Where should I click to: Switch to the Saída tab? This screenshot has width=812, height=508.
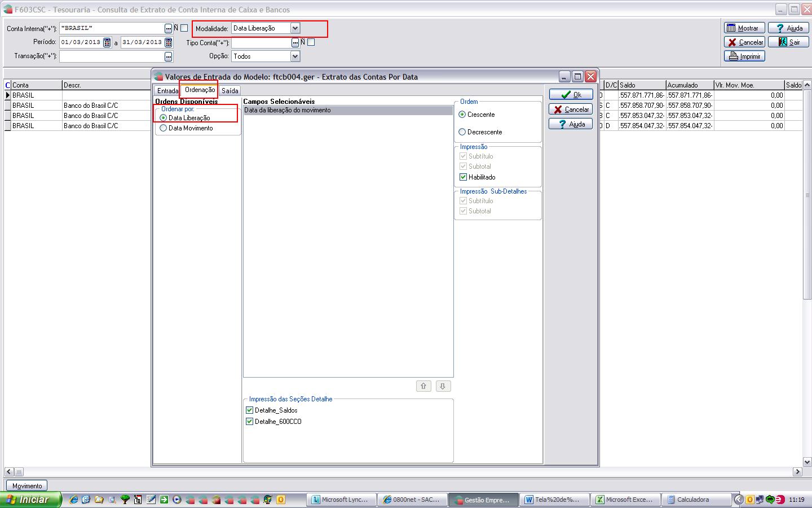coord(230,91)
